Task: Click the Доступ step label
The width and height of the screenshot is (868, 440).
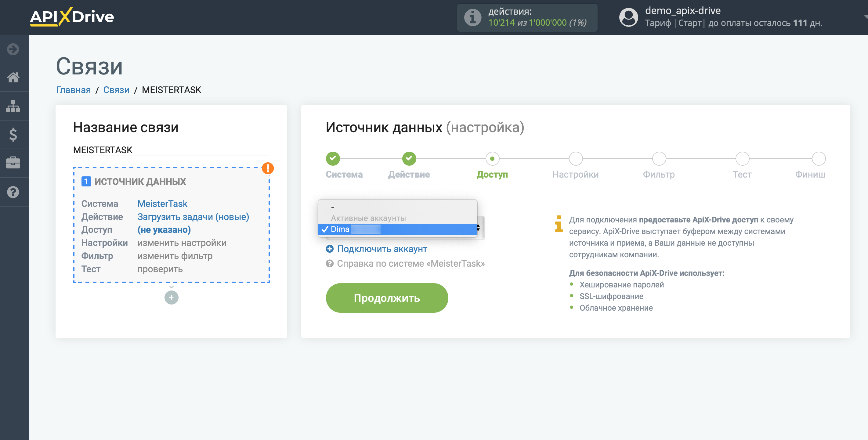Action: tap(492, 175)
